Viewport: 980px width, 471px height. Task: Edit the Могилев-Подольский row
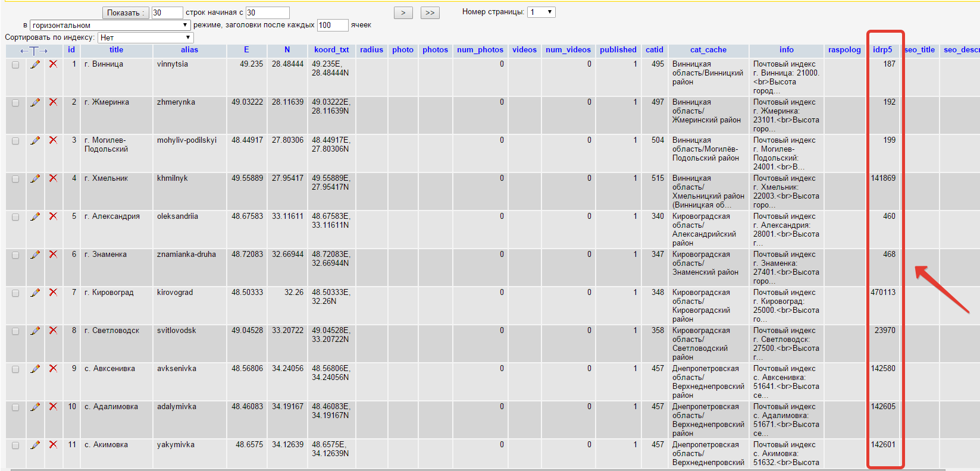35,140
